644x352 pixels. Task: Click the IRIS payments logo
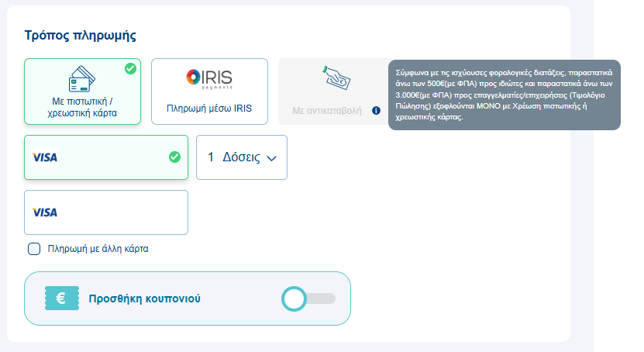(209, 79)
